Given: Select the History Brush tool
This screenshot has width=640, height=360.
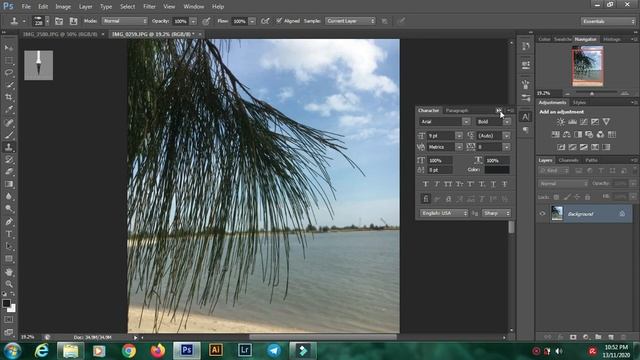Looking at the screenshot, I should point(9,159).
